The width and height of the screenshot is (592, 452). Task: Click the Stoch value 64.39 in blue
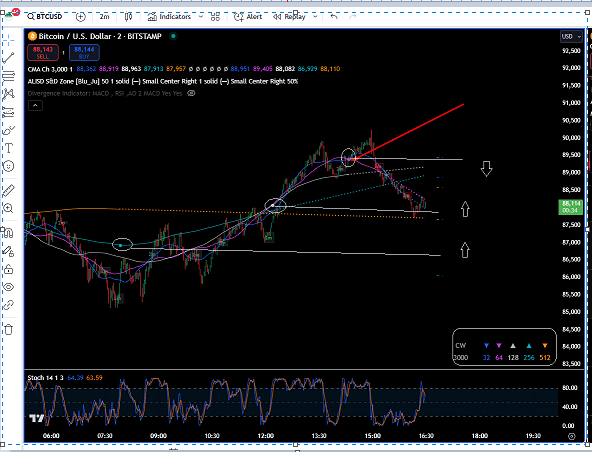(75, 378)
